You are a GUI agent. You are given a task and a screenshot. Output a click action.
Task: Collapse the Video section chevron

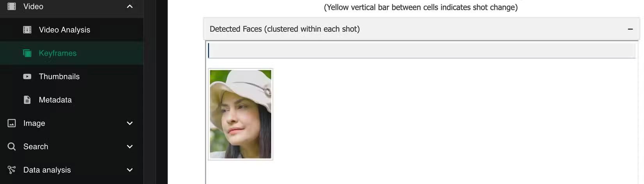point(130,6)
